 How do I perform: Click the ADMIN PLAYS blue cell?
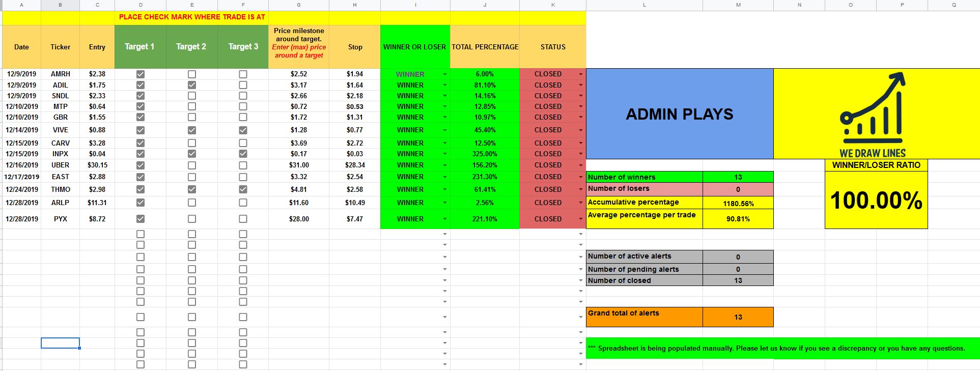tap(679, 114)
